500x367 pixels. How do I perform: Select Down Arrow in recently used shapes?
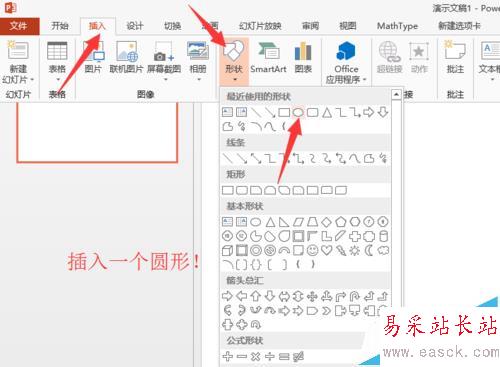[x=383, y=112]
